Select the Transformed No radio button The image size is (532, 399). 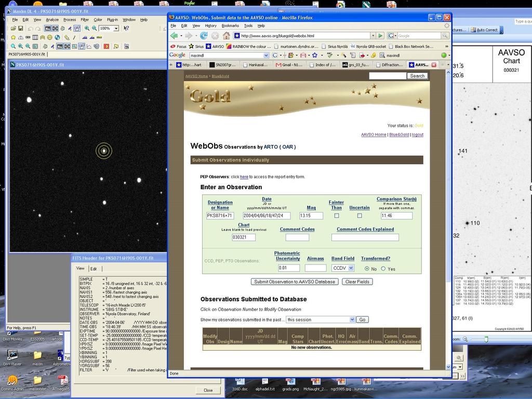click(x=367, y=269)
